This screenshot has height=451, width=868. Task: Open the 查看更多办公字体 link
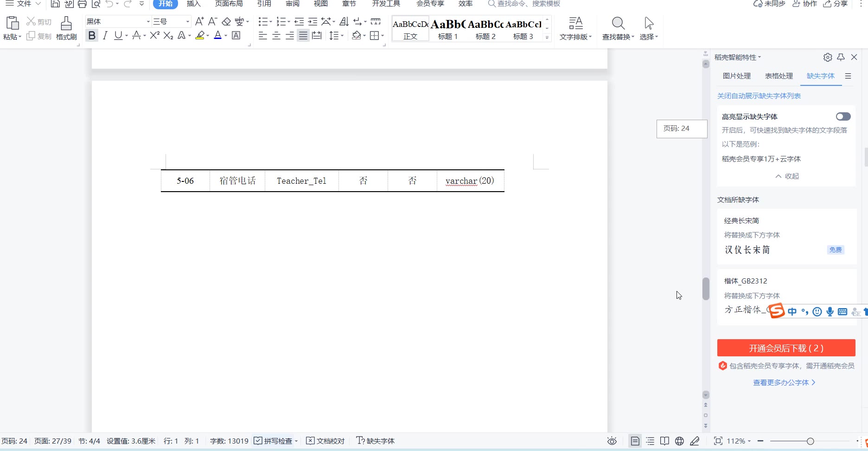tap(784, 383)
